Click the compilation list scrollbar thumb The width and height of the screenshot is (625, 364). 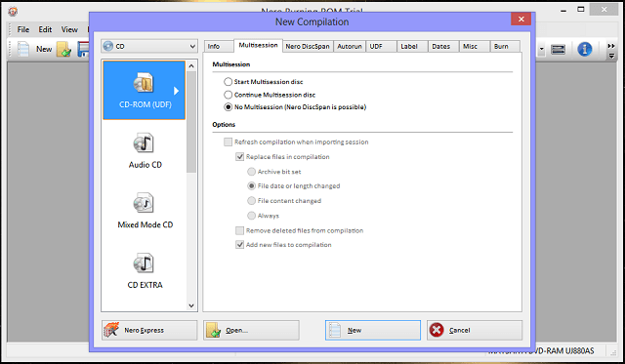point(191,122)
